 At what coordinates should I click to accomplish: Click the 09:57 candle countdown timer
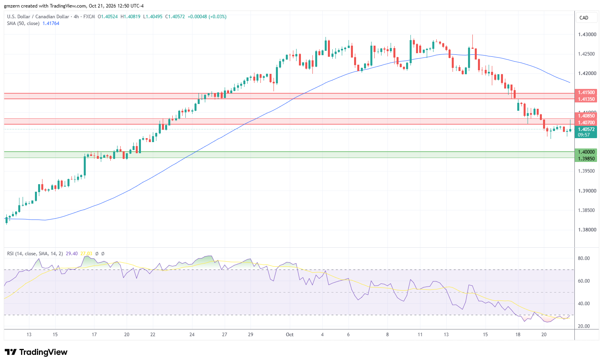pos(584,135)
